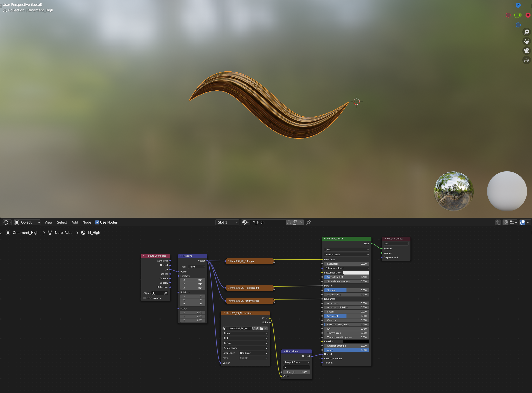Image resolution: width=532 pixels, height=393 pixels.
Task: Open folder icon in Normal image node
Action: click(x=262, y=328)
